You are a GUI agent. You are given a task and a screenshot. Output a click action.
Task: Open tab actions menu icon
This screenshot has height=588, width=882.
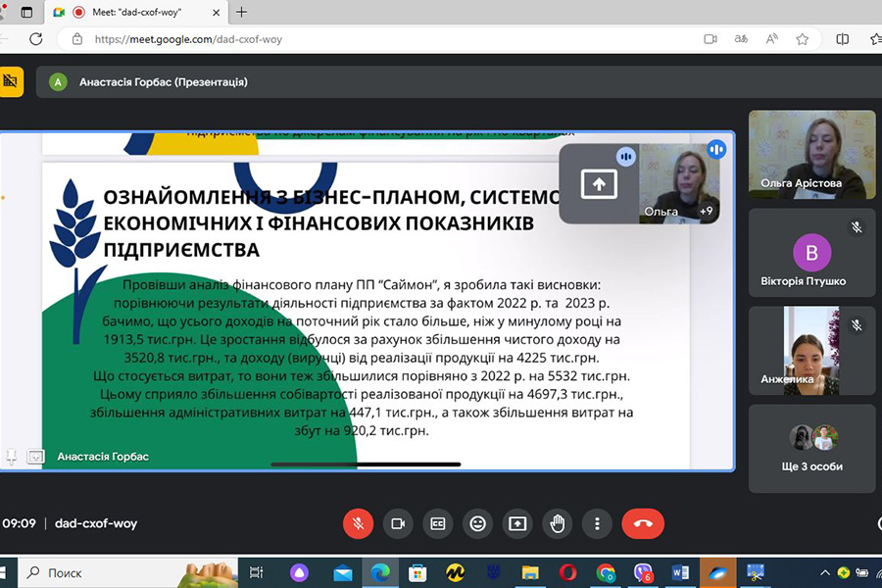(26, 13)
